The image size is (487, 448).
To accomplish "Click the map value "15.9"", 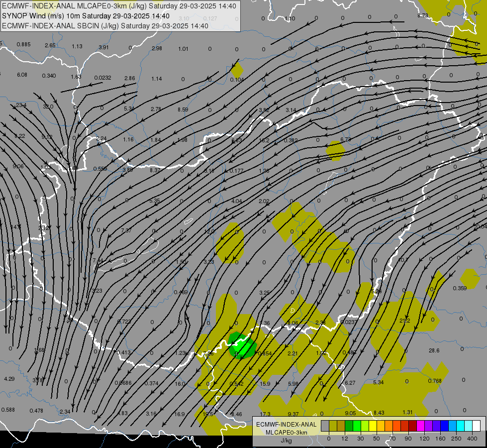I will coord(265,384).
